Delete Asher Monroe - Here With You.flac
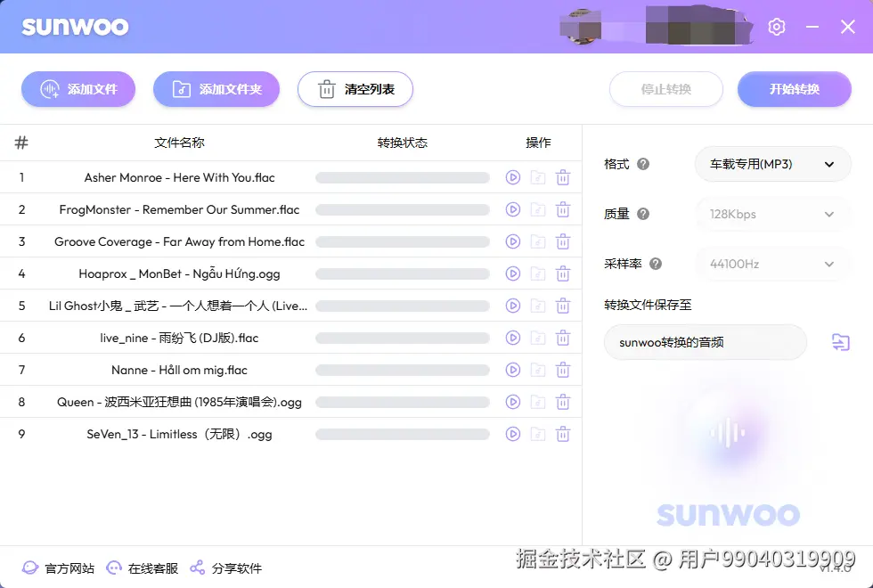Image resolution: width=873 pixels, height=588 pixels. pos(563,177)
